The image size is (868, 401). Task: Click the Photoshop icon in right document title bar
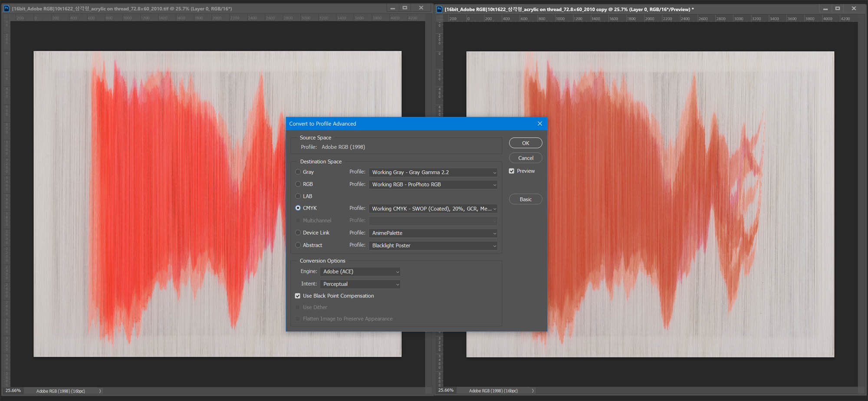(x=439, y=9)
